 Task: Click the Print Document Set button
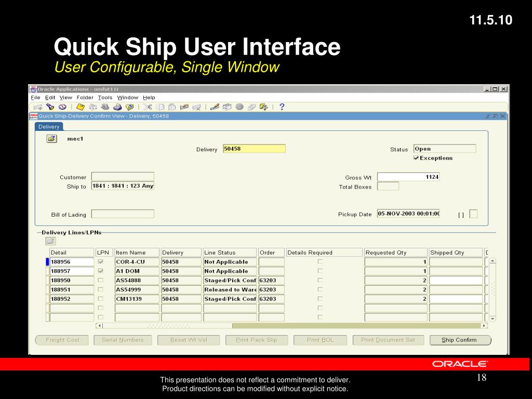(389, 340)
